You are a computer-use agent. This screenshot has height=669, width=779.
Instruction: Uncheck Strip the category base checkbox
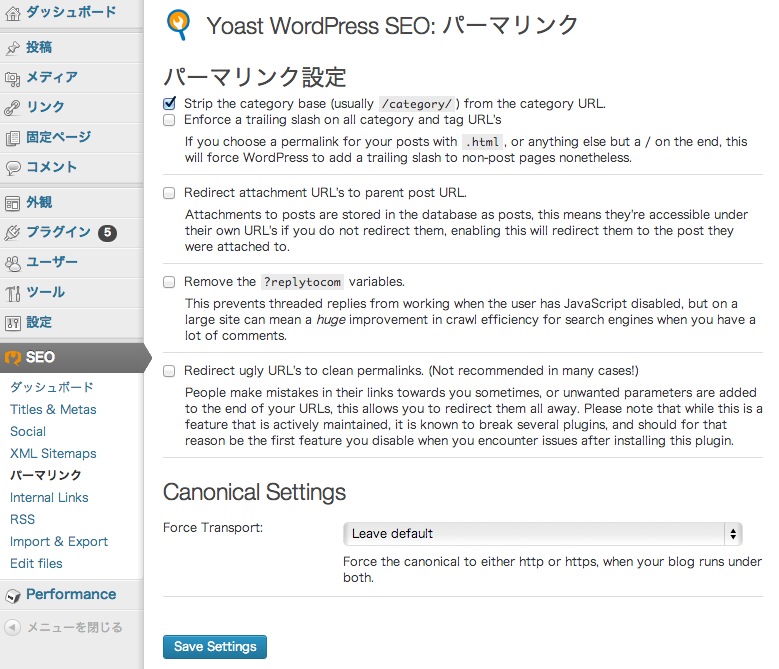(x=169, y=103)
